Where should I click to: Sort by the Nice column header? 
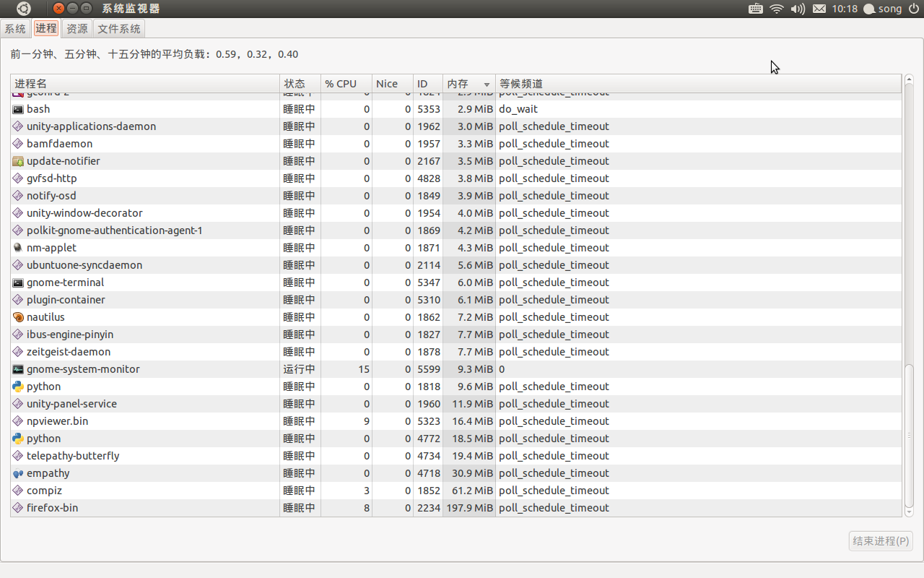click(x=393, y=84)
